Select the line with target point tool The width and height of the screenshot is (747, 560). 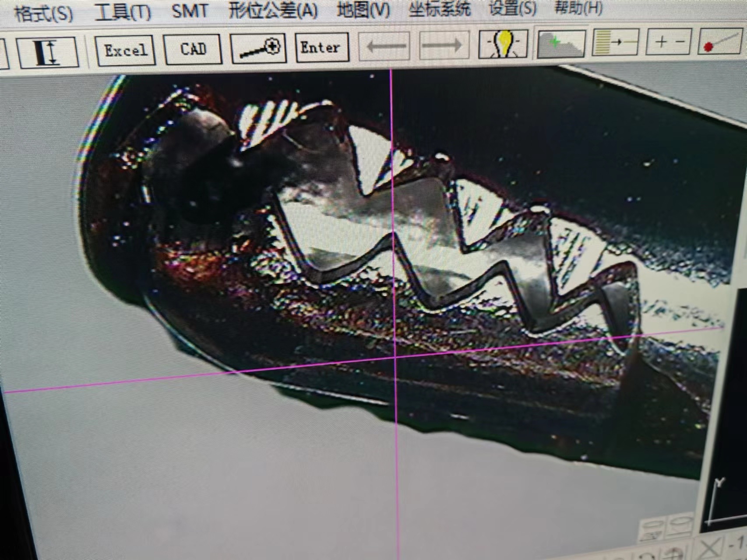tap(258, 48)
